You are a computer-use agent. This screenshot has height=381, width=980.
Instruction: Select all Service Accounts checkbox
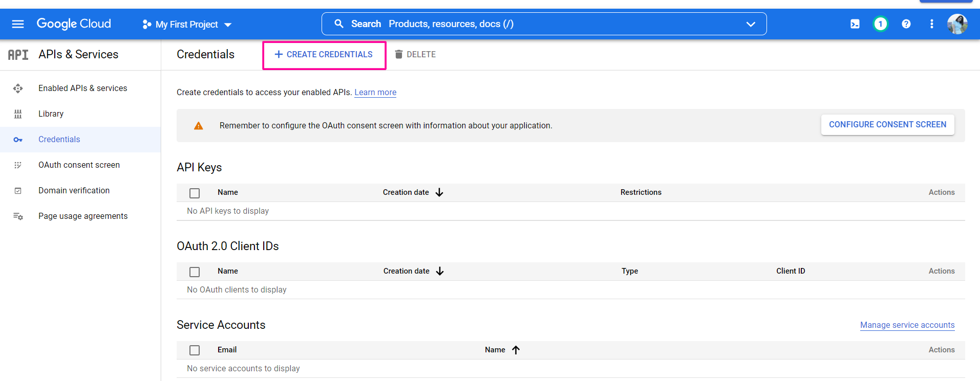tap(195, 350)
